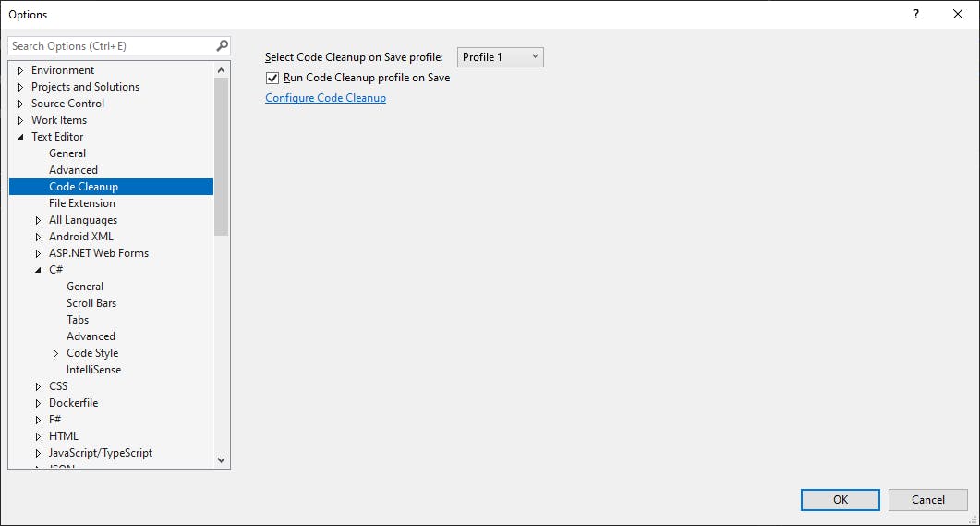Select the ASP.NET Web Forms label
The height and width of the screenshot is (526, 980).
click(99, 253)
